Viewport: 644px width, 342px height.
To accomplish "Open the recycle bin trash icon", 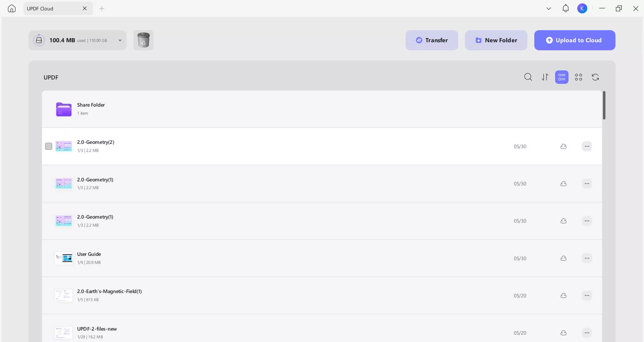I will point(143,40).
